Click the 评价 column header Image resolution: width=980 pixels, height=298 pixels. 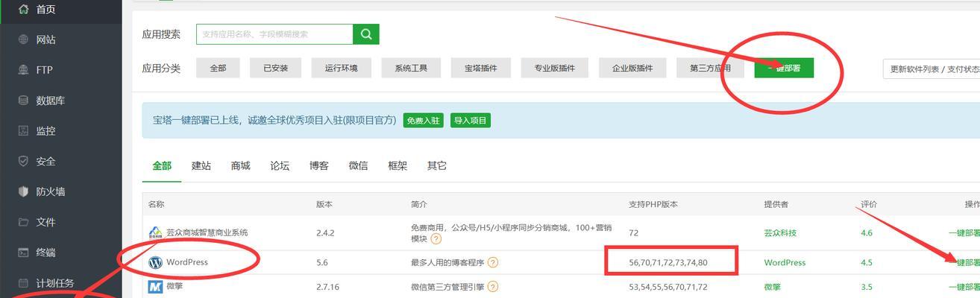pos(869,204)
